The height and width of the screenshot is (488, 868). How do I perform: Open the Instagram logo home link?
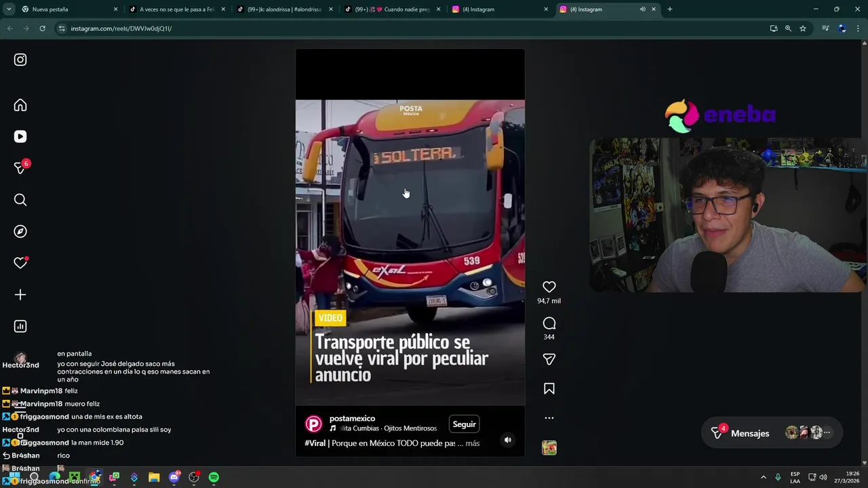click(x=20, y=60)
